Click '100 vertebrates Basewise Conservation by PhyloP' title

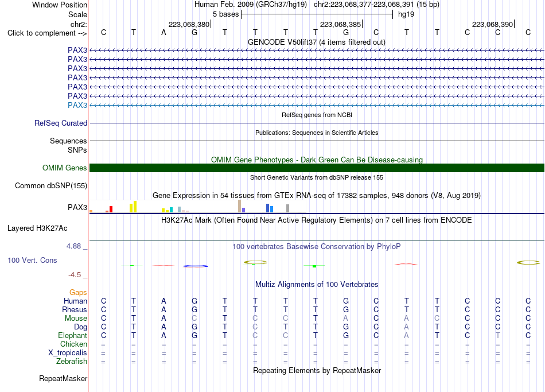point(317,247)
